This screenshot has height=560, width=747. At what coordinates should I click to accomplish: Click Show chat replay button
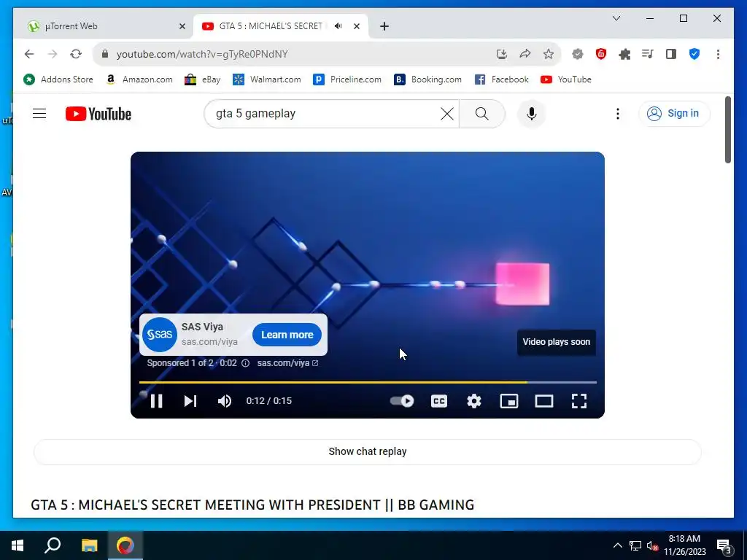(368, 451)
